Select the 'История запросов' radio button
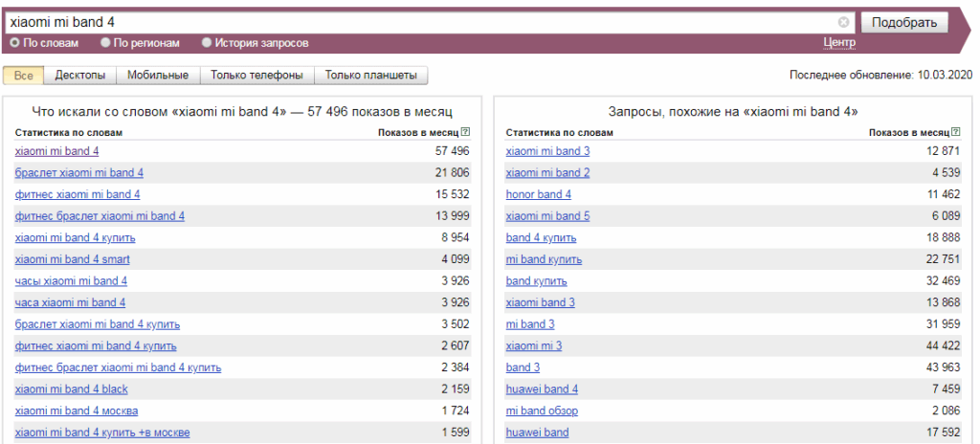Viewport: 980px width, 444px height. pyautogui.click(x=207, y=43)
